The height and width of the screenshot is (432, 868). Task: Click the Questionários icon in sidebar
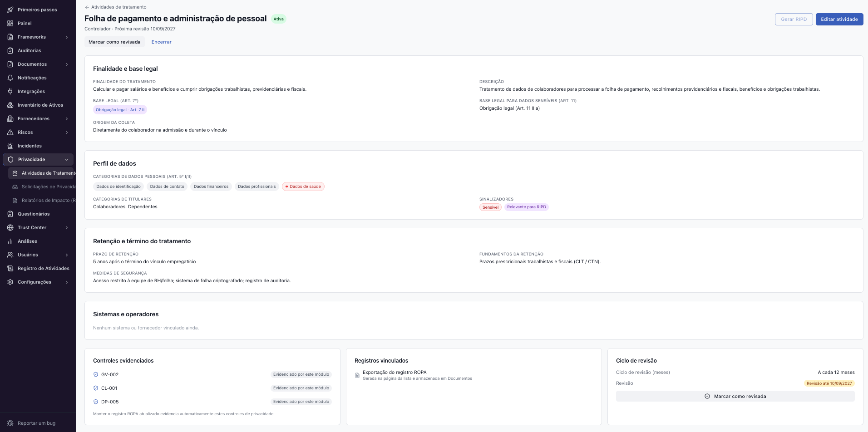click(x=10, y=214)
